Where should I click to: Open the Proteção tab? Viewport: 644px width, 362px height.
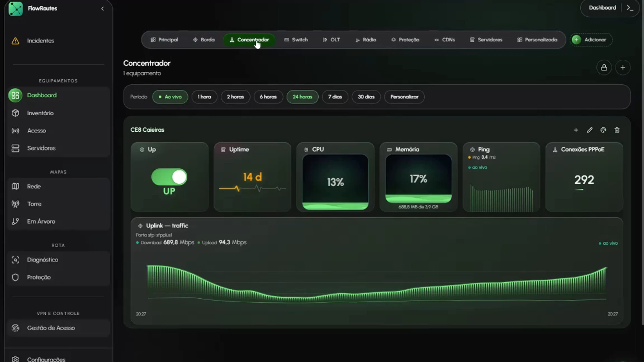point(405,40)
